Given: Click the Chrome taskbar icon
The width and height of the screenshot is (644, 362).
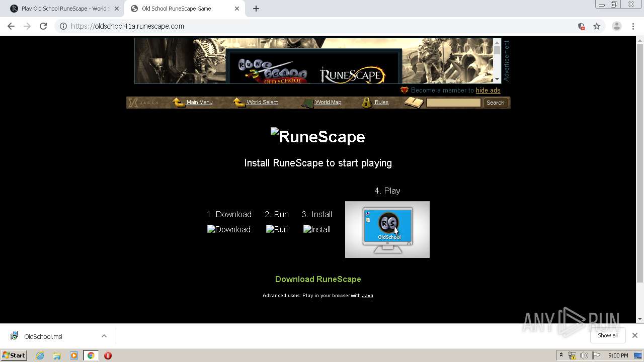Looking at the screenshot, I should click(91, 355).
